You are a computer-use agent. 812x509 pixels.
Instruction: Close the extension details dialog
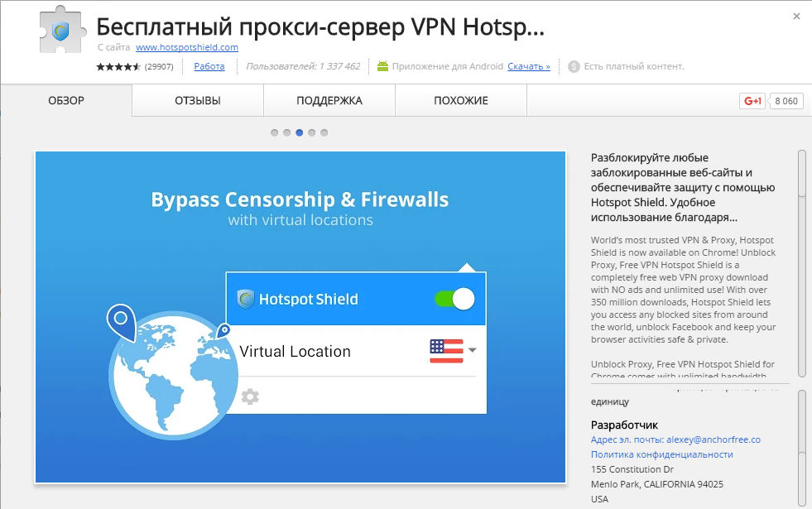point(796,16)
